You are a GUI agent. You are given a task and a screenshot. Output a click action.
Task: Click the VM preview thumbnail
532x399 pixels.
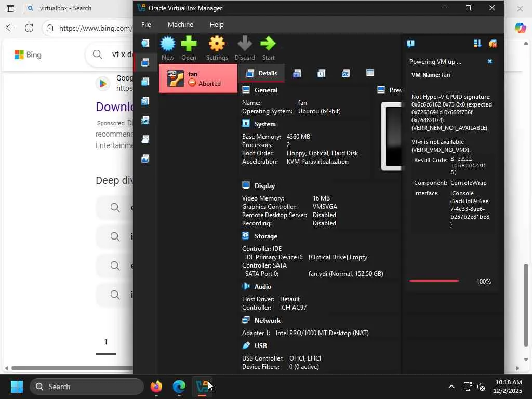coord(392,137)
